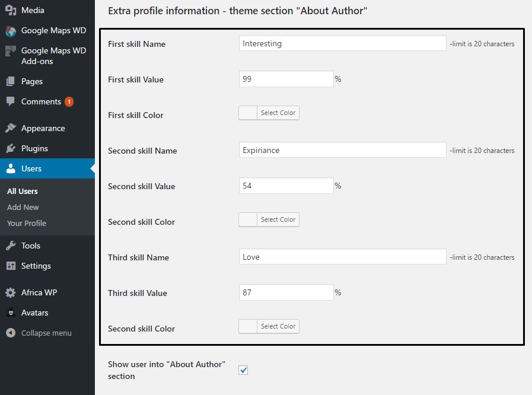Click the Tools wrench icon
The image size is (532, 395).
(11, 246)
